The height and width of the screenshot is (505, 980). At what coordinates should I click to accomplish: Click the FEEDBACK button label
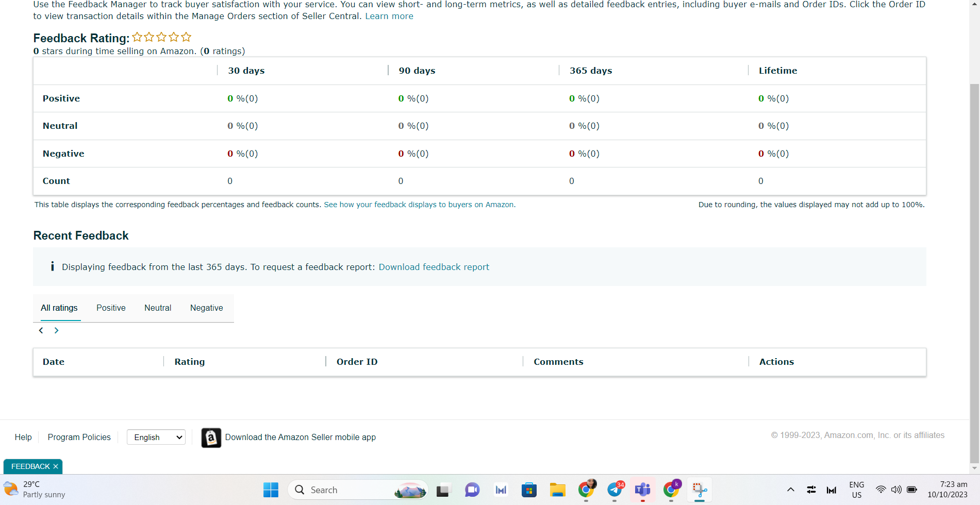(x=30, y=466)
